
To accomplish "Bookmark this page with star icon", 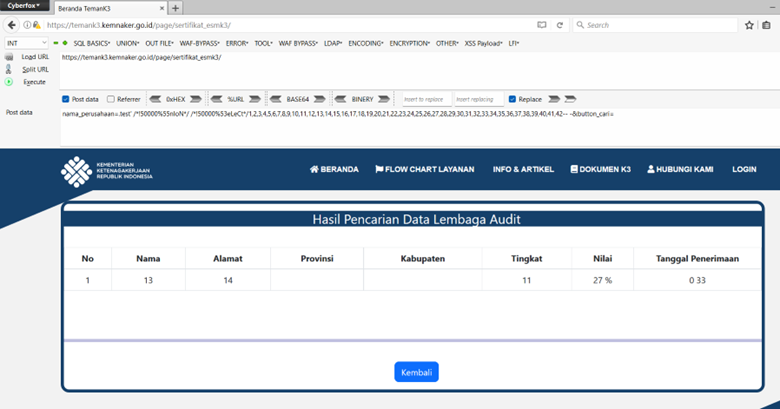I will (750, 25).
